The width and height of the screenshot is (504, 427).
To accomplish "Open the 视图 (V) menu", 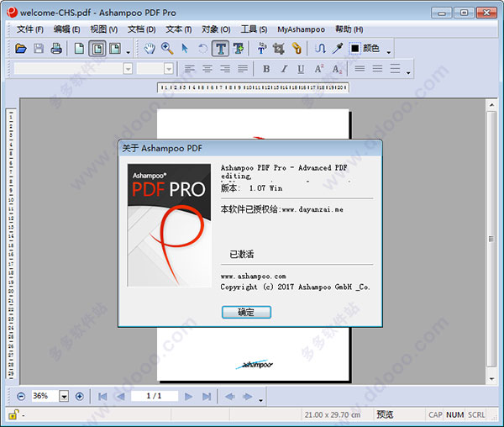I will pos(104,29).
